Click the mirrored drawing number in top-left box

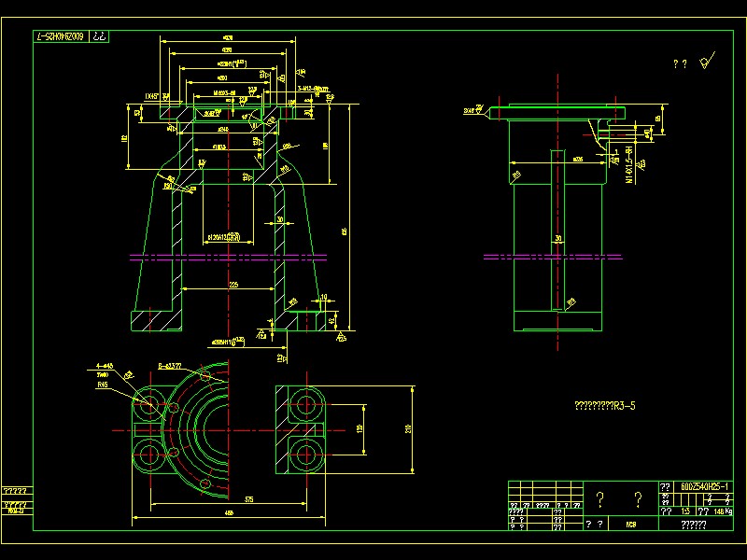click(x=61, y=36)
